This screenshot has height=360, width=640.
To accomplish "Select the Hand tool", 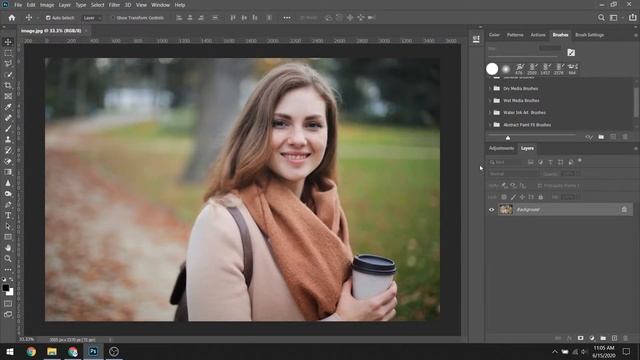I will 8,248.
